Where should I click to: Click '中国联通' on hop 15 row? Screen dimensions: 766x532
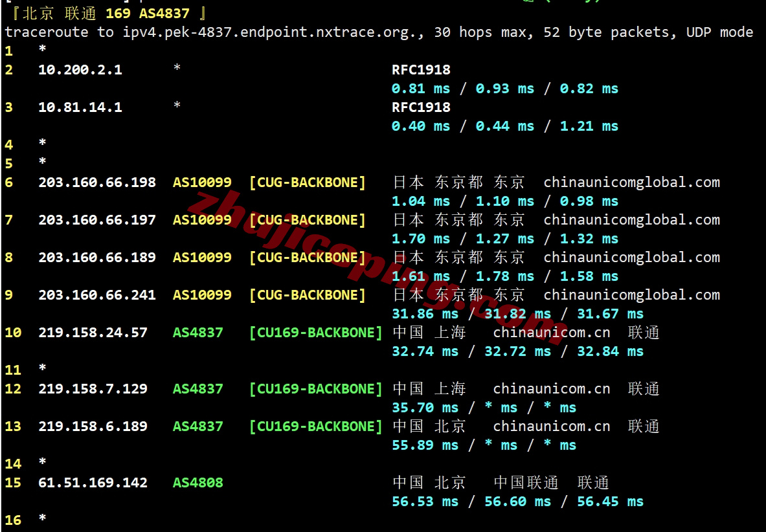coord(526,483)
